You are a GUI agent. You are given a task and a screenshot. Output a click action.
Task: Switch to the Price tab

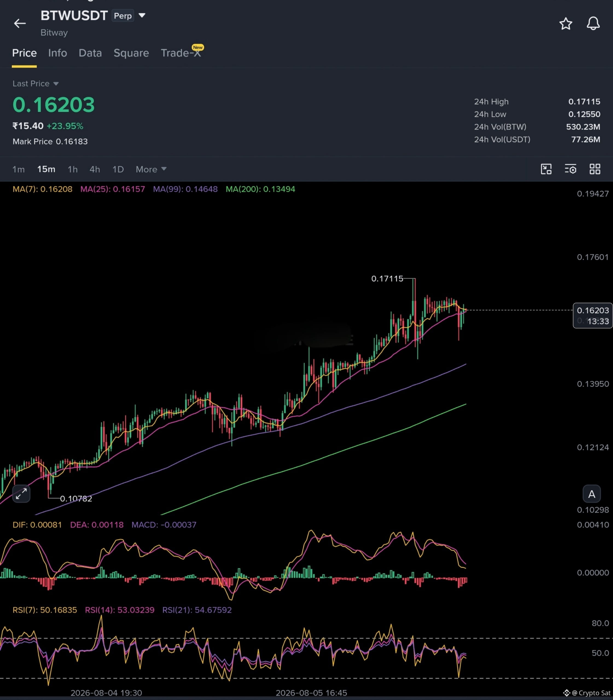24,53
